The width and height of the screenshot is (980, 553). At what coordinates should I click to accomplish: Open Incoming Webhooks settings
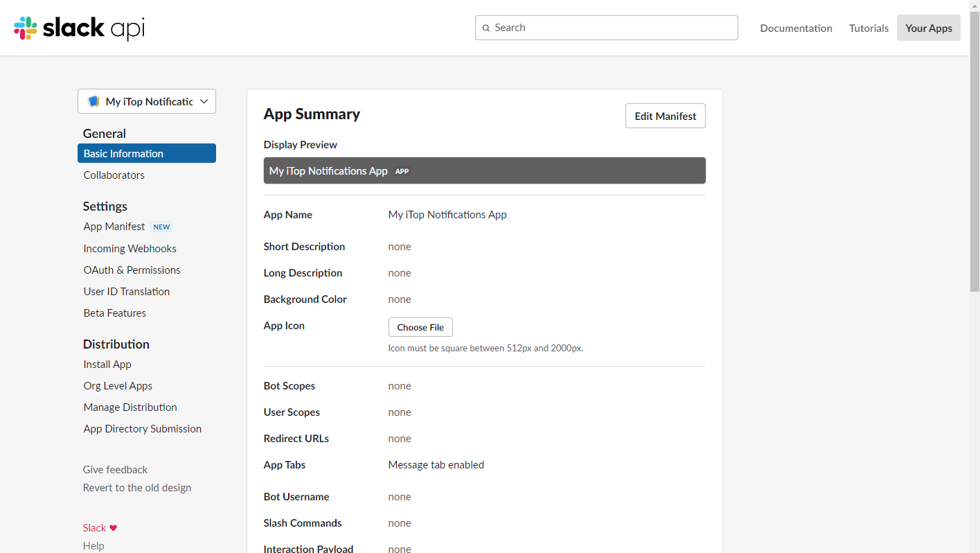(x=130, y=249)
